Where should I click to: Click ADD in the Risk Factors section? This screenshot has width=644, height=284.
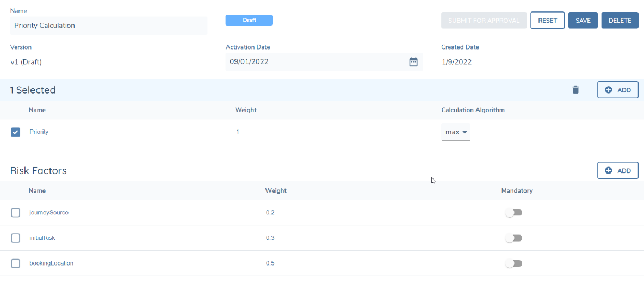point(617,171)
